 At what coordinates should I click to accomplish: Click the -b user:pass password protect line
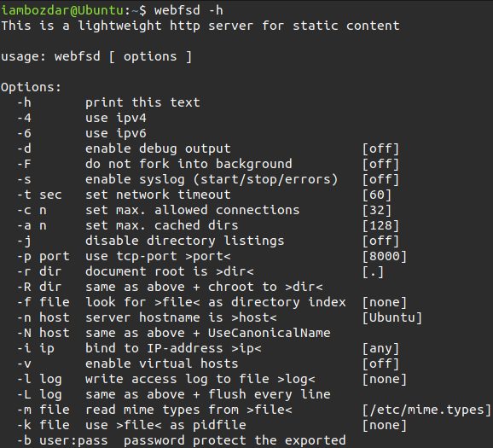(182, 440)
